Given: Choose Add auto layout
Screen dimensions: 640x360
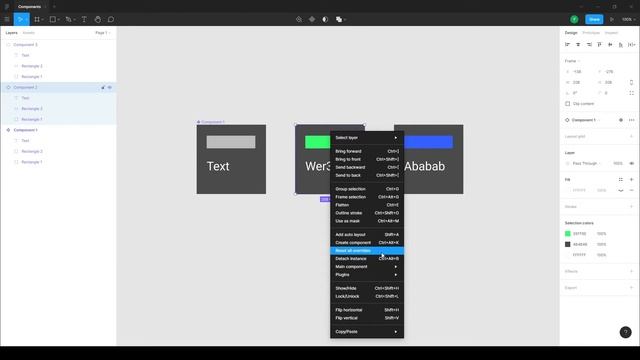Looking at the screenshot, I should click(367, 234).
